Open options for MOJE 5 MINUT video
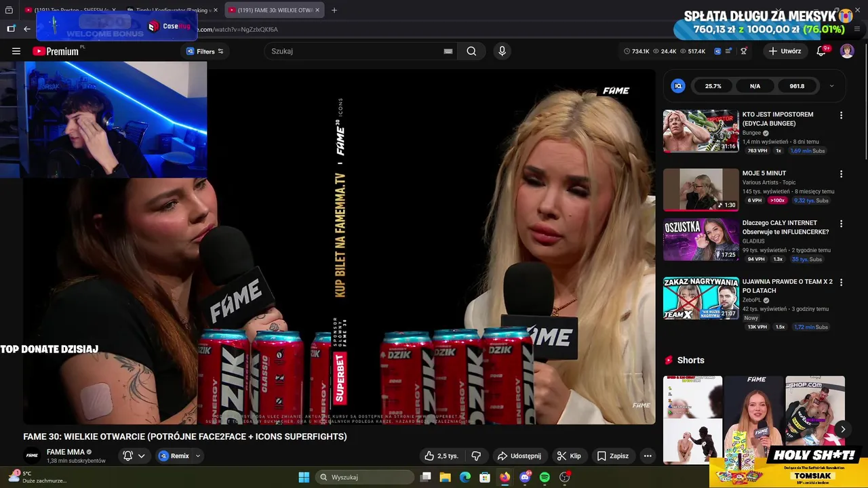 pyautogui.click(x=841, y=174)
